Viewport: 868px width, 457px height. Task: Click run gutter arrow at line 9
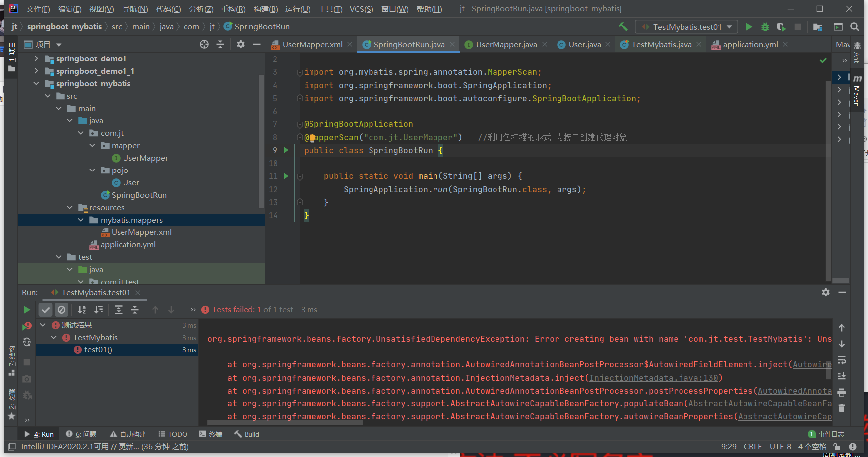pos(286,150)
